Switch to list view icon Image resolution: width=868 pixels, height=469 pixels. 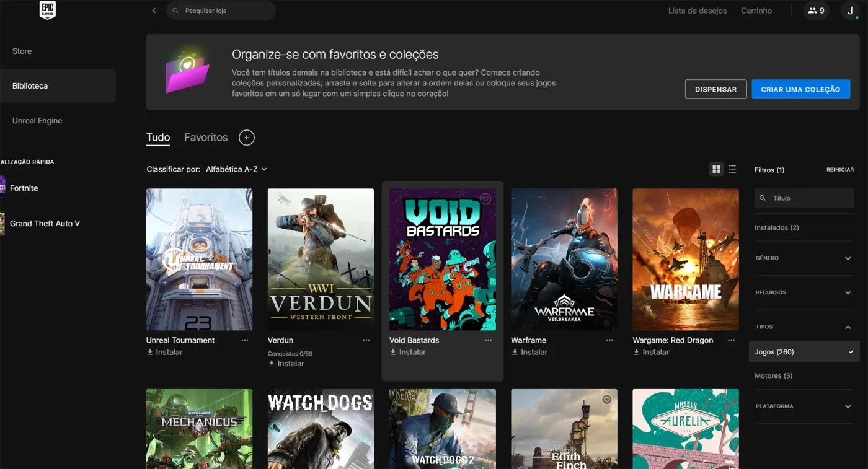(732, 169)
